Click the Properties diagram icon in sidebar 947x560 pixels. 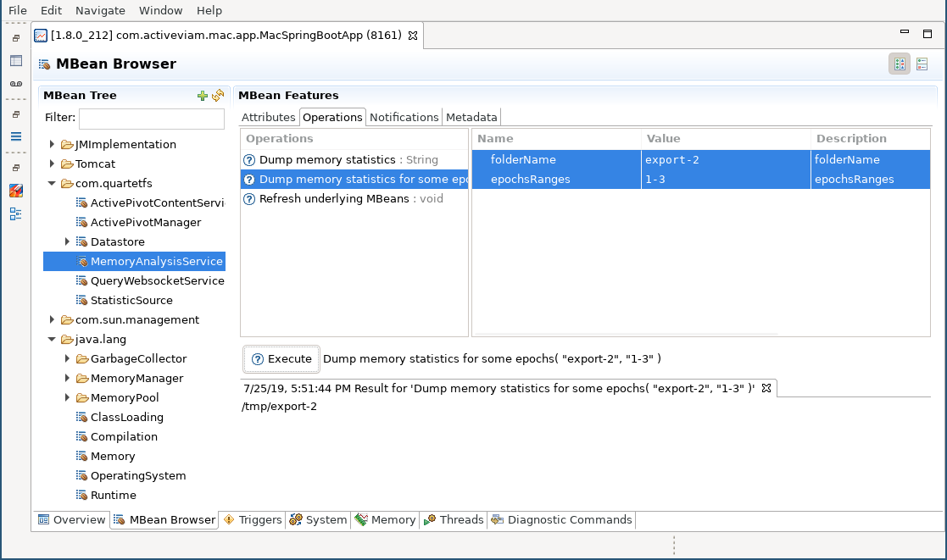tap(15, 213)
